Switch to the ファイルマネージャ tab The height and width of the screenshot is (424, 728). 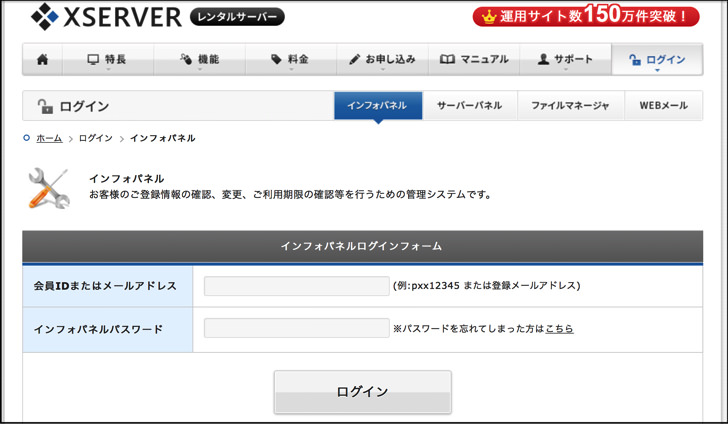point(571,106)
